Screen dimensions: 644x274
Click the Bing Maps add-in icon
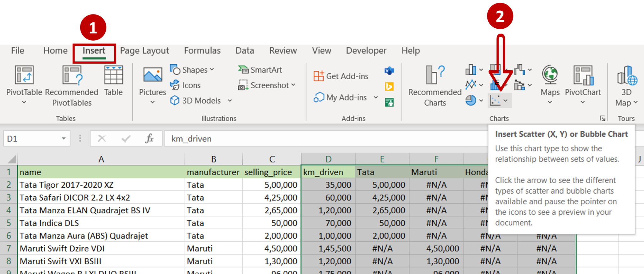click(389, 86)
